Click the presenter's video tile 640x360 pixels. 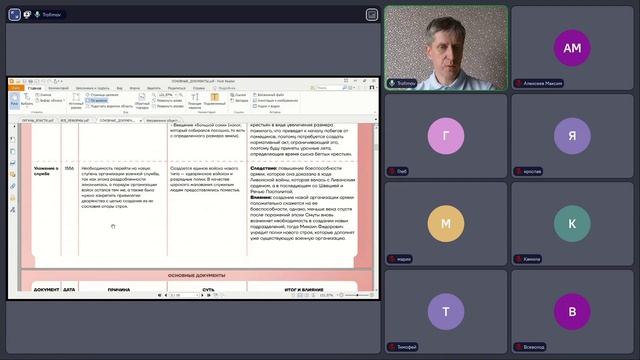click(446, 48)
